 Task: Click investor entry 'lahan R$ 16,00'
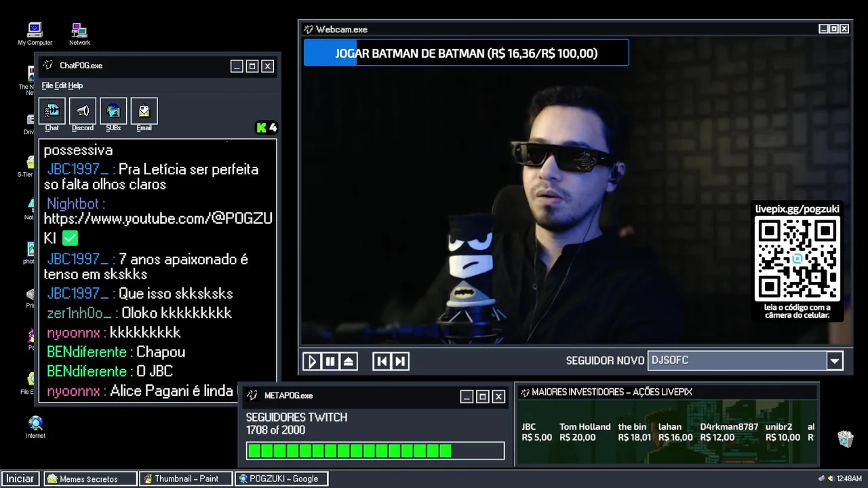click(x=675, y=432)
